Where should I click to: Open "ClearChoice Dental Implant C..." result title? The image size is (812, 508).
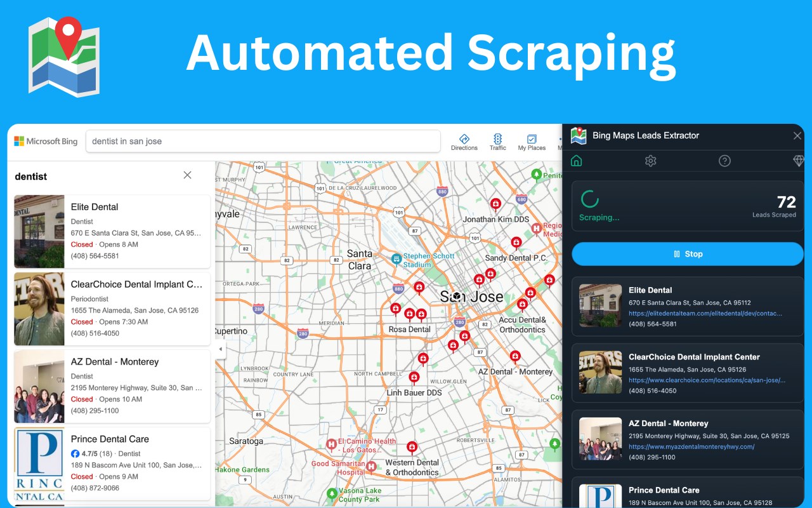click(x=136, y=284)
